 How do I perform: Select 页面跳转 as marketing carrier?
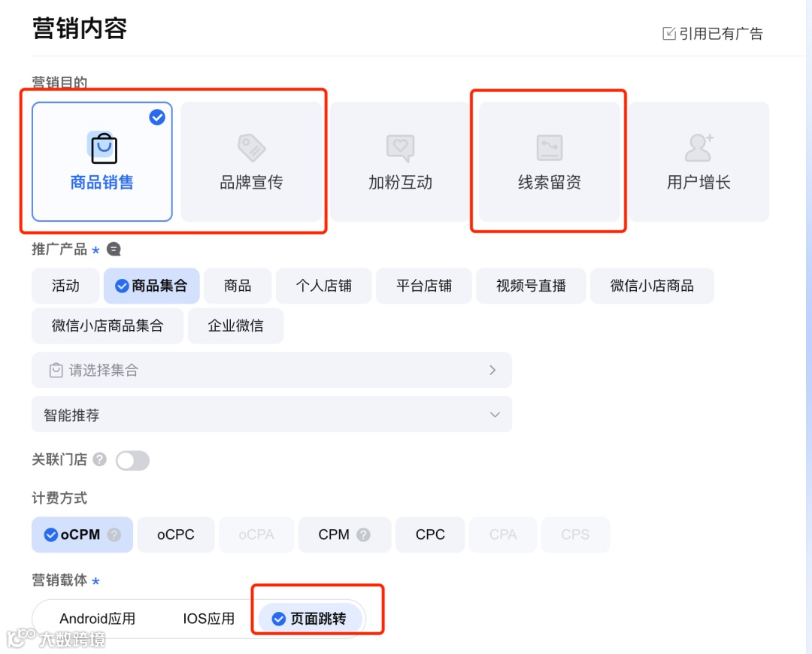click(x=316, y=618)
